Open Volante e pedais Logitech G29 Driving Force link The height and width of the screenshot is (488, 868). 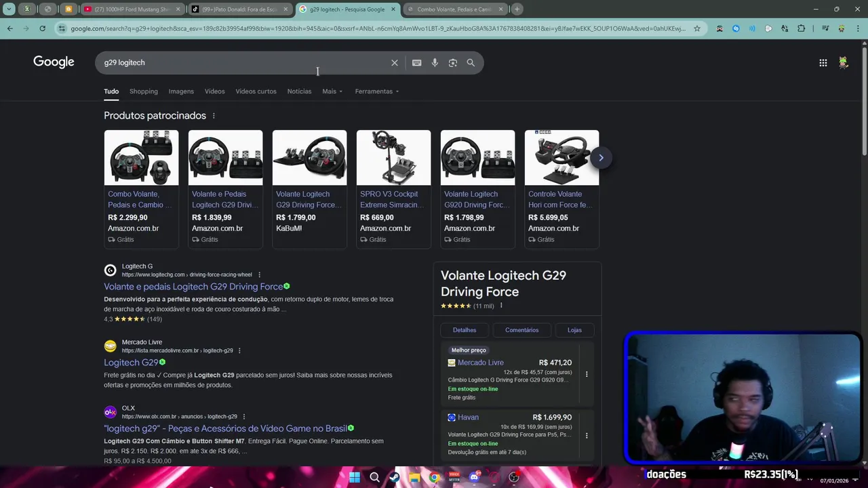point(193,287)
